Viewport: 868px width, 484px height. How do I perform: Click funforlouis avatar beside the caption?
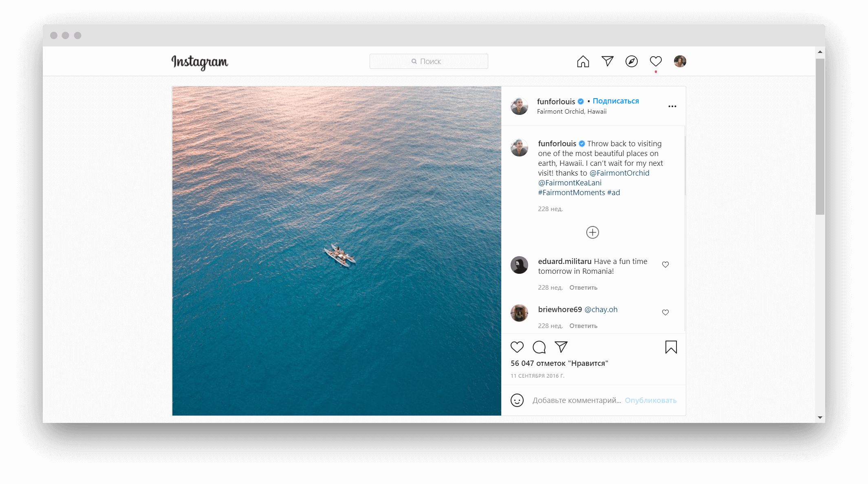click(519, 147)
